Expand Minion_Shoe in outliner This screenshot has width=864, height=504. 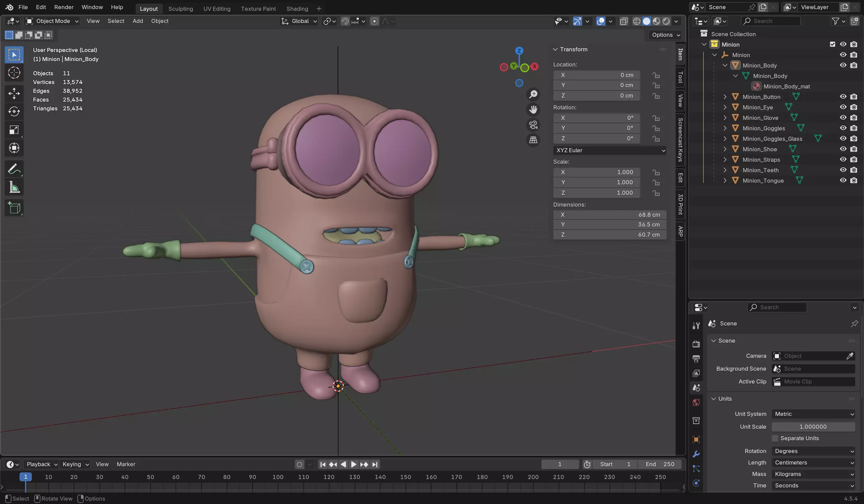coord(725,149)
